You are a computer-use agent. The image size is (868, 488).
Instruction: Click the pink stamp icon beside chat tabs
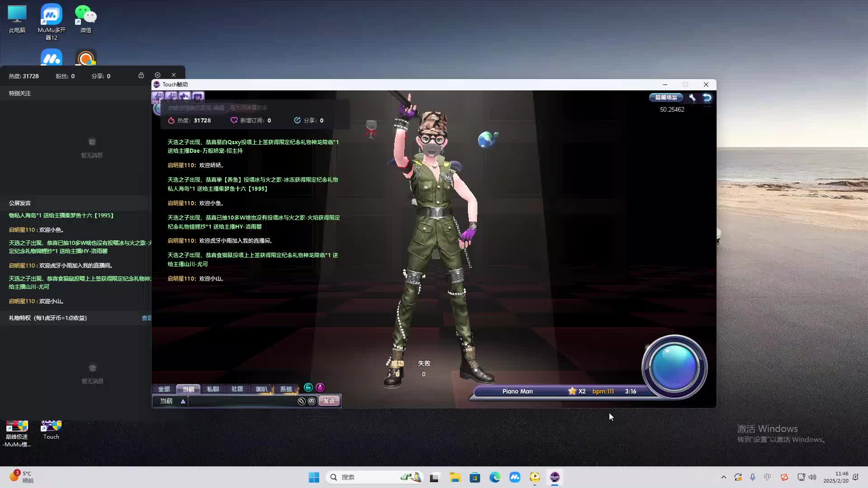tap(320, 388)
